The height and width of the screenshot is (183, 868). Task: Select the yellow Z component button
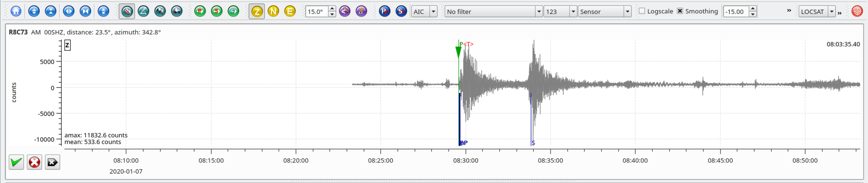tap(257, 11)
